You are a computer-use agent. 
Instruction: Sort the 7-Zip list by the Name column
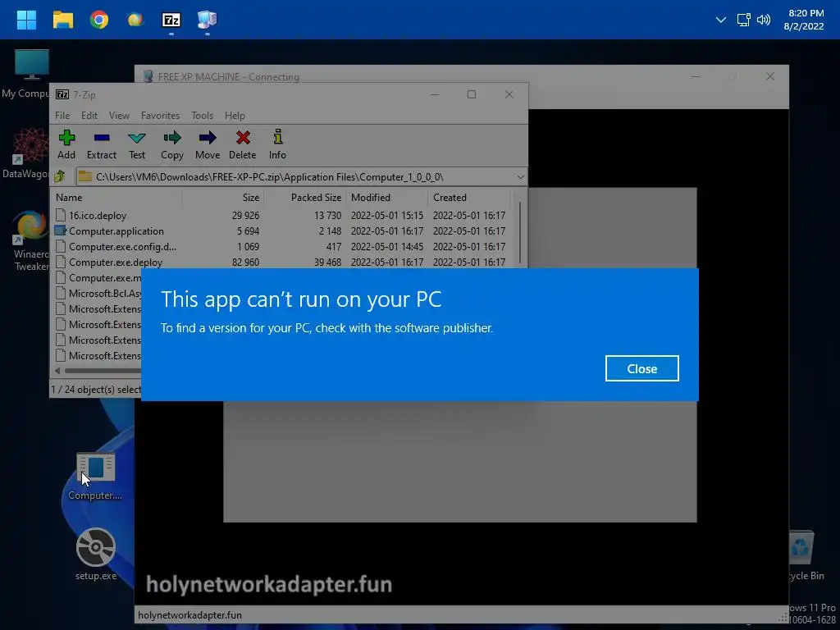click(116, 197)
